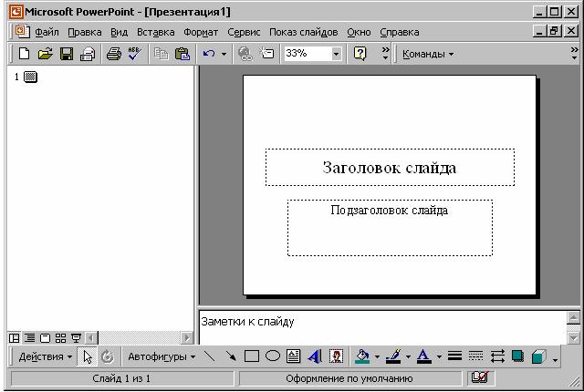Save the presentation with the floppy disk icon
Viewport: 584px width, 392px height.
[x=67, y=54]
